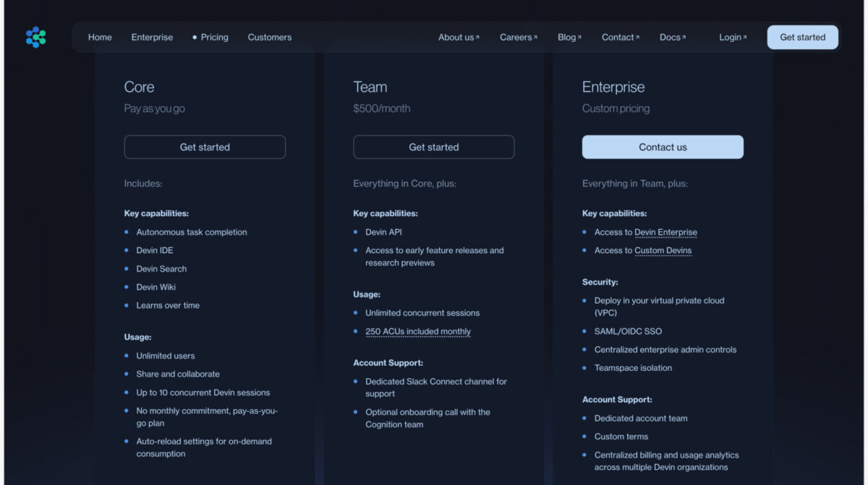Visit the Careers external link
The width and height of the screenshot is (868, 485).
(518, 38)
